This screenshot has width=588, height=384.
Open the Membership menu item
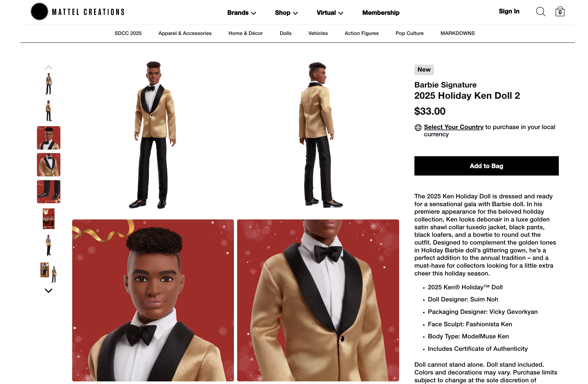point(381,13)
